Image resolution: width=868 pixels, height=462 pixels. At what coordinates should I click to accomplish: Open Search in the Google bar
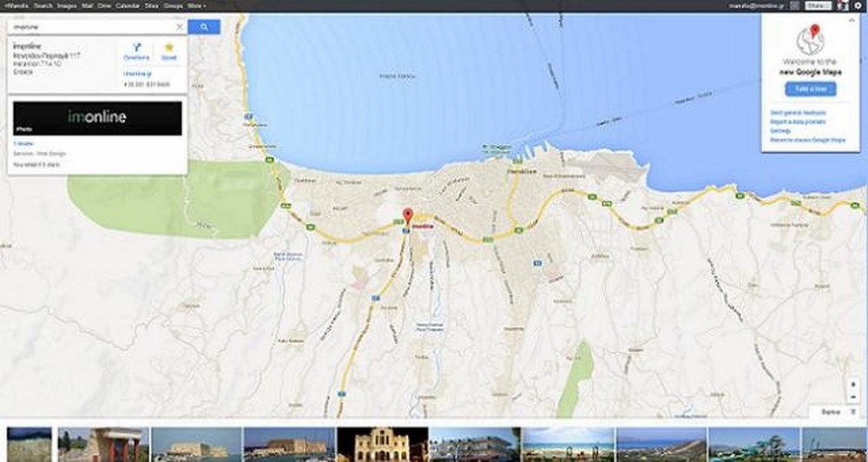point(43,5)
